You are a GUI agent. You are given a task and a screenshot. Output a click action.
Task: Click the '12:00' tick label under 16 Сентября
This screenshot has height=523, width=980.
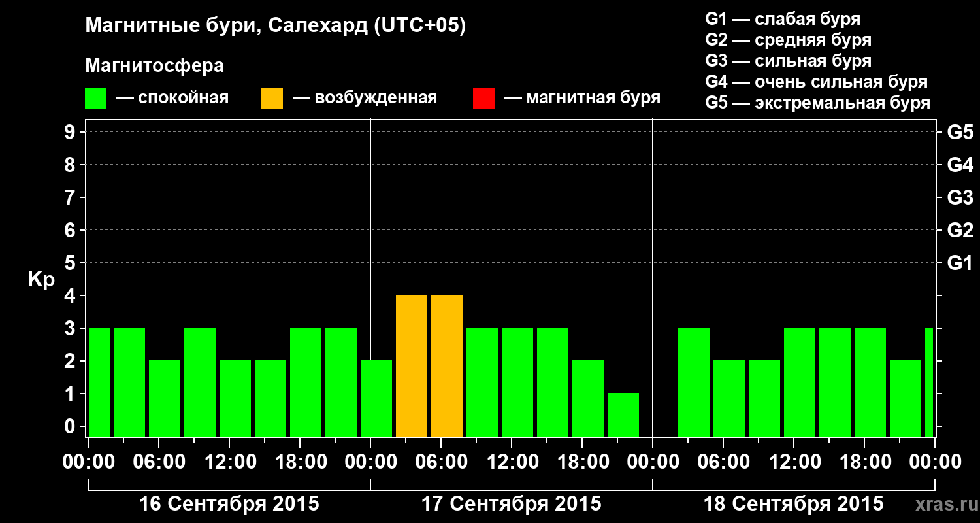(x=229, y=462)
